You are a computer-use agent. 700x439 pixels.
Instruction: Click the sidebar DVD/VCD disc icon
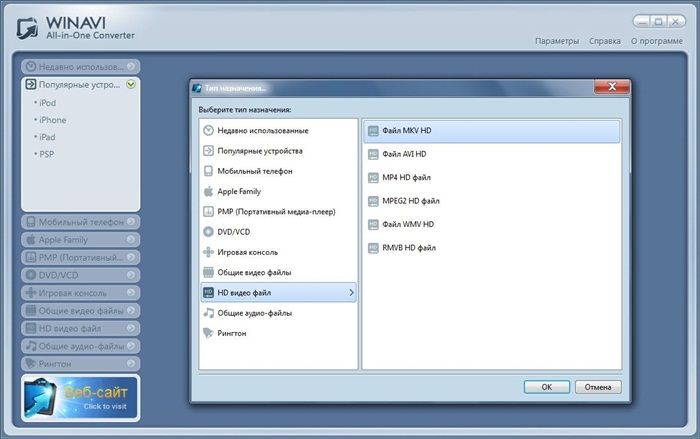(30, 275)
